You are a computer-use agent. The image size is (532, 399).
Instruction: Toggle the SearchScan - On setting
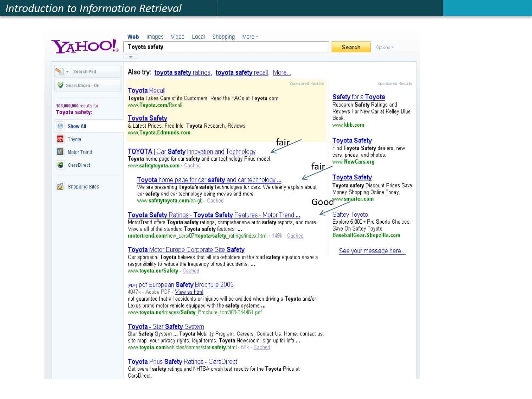pyautogui.click(x=82, y=85)
